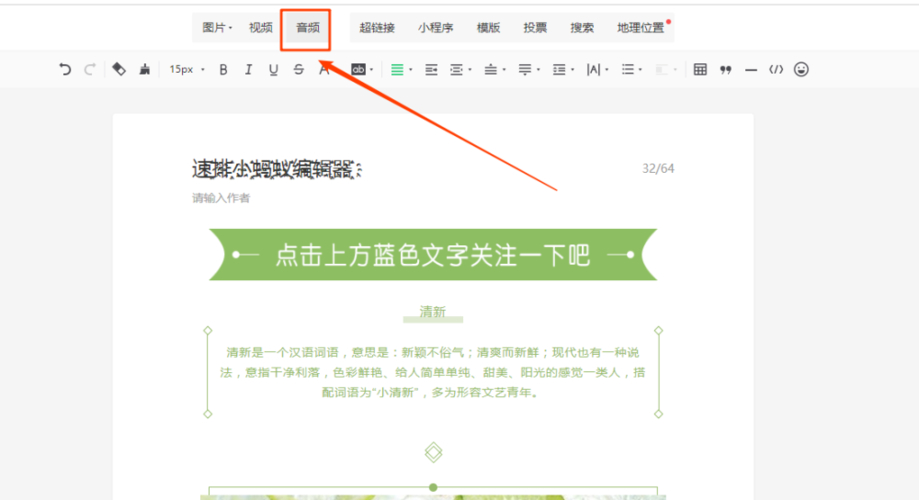919x500 pixels.
Task: Insert a blockquote with the quote icon
Action: click(x=726, y=69)
